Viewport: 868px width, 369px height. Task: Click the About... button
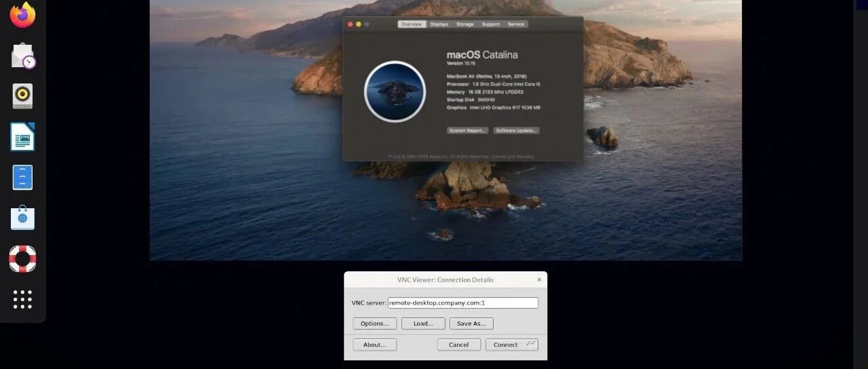point(374,345)
